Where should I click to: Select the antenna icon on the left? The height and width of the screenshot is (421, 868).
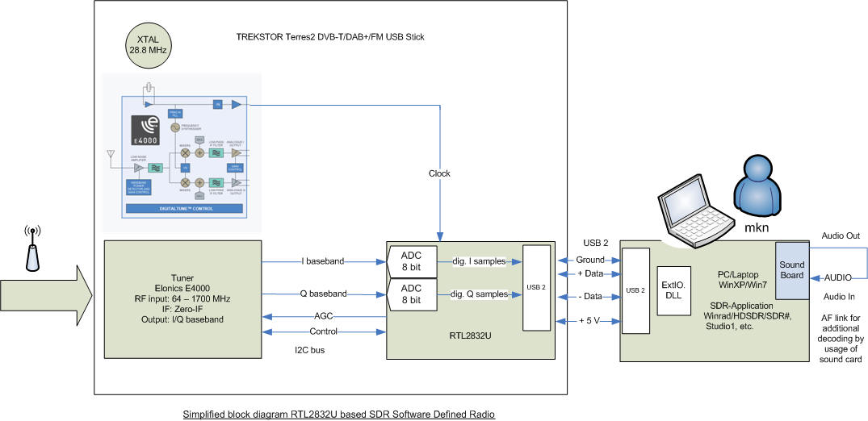click(32, 248)
